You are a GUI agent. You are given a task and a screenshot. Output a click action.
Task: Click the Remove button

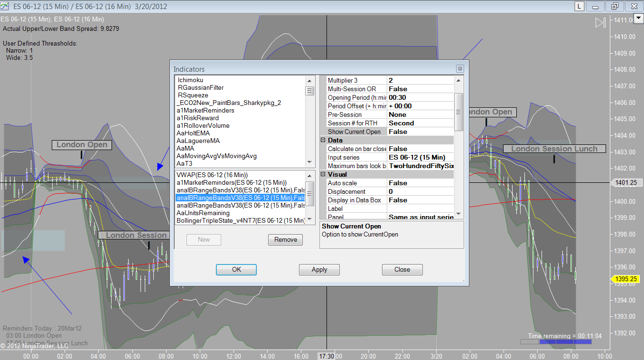[286, 240]
